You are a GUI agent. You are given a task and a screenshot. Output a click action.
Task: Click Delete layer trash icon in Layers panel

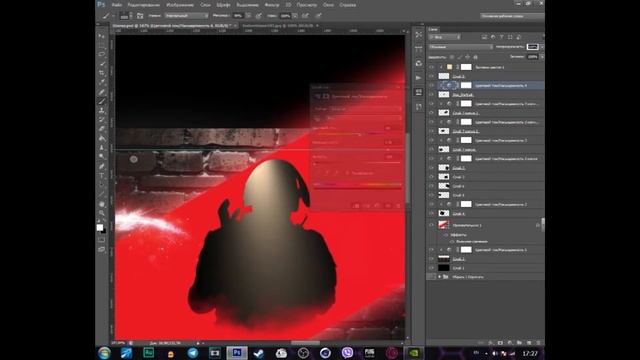tap(538, 343)
